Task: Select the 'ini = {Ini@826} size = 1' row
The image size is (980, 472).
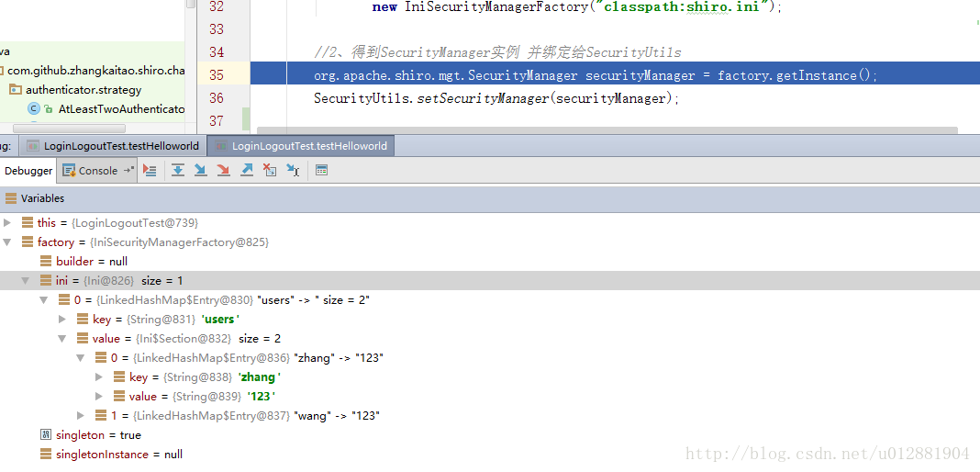Action: coord(490,281)
